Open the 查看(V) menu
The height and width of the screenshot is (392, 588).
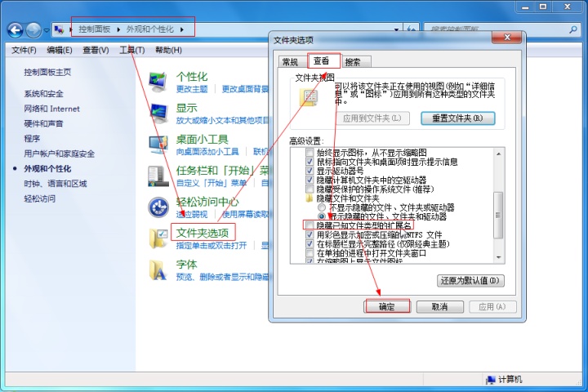(96, 50)
